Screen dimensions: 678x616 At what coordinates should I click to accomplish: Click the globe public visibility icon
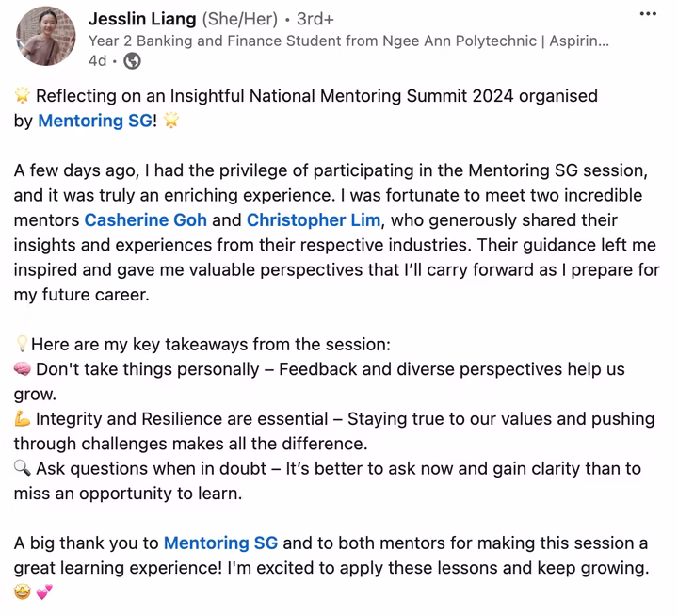(x=133, y=61)
